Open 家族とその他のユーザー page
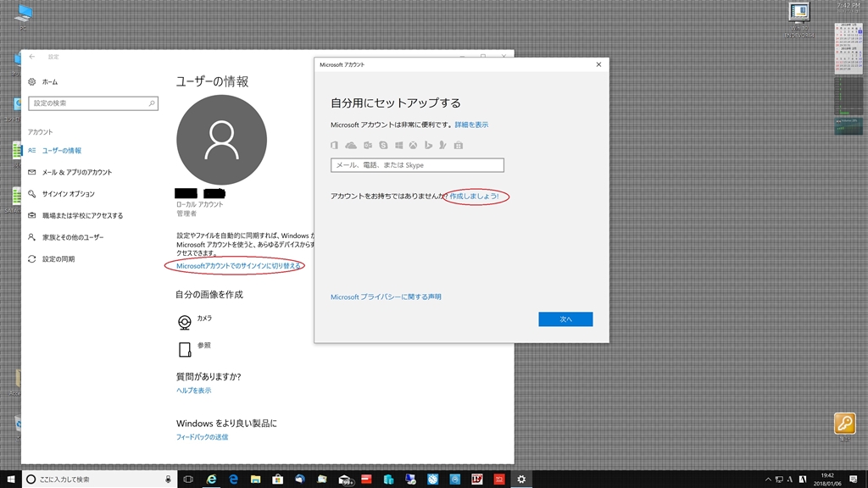The image size is (868, 488). click(73, 237)
